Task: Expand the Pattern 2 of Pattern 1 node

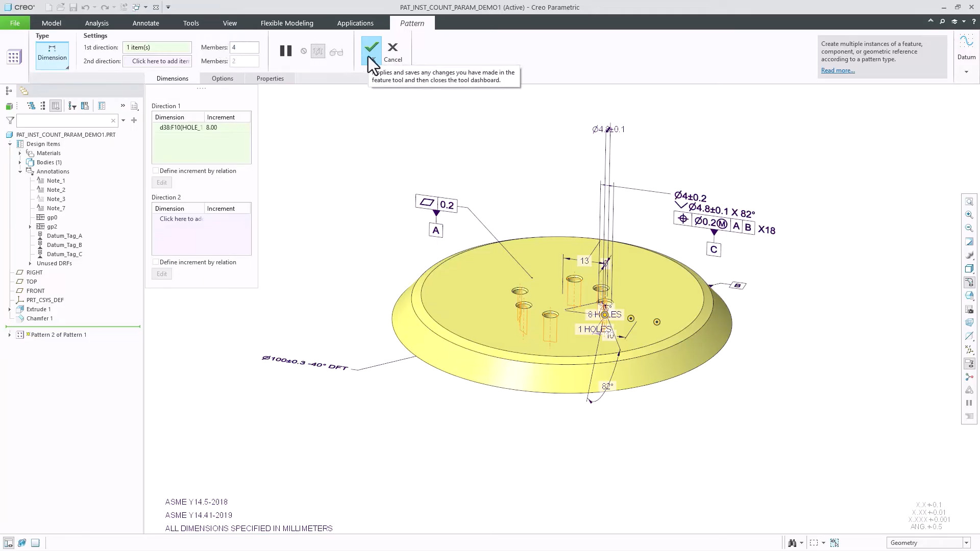Action: pyautogui.click(x=10, y=335)
